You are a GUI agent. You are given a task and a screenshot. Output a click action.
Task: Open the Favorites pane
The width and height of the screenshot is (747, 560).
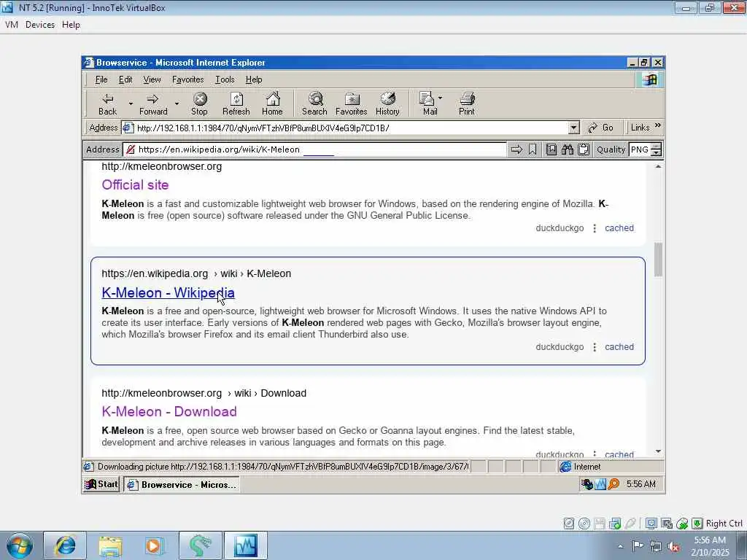[352, 104]
